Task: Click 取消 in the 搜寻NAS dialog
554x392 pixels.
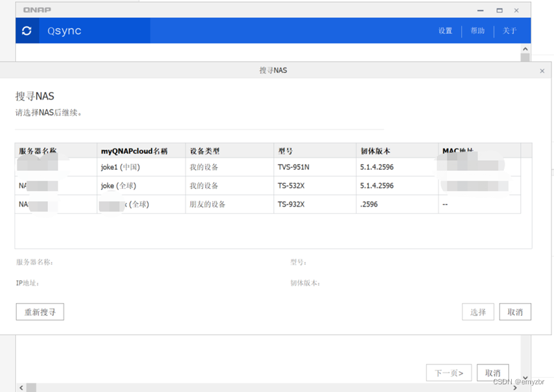Action: click(515, 312)
